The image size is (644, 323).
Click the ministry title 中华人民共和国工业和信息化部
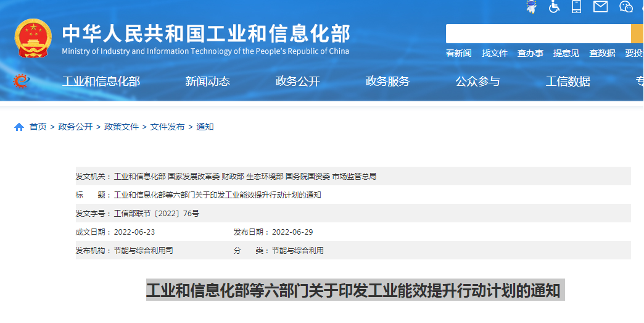tap(206, 34)
